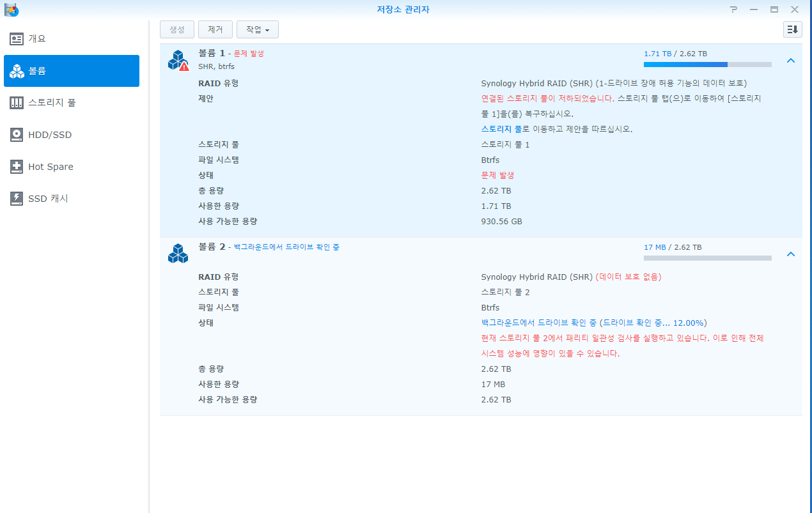Click the 볼륨 2 cube icon
812x513 pixels.
coord(178,254)
